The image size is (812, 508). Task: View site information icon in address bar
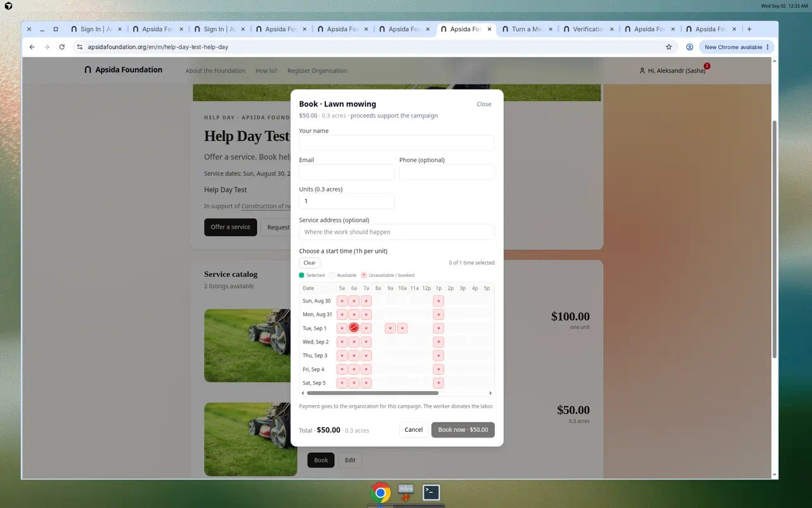(x=80, y=47)
